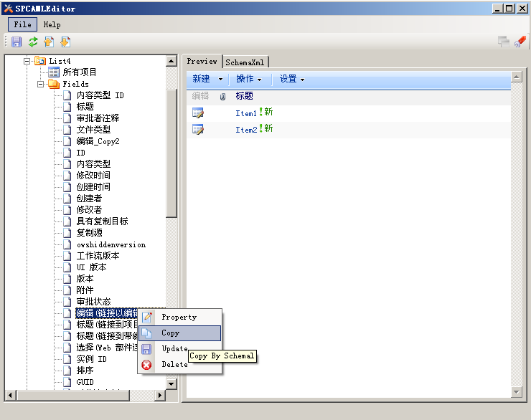Click the green Refresh toolbar icon

pyautogui.click(x=33, y=42)
